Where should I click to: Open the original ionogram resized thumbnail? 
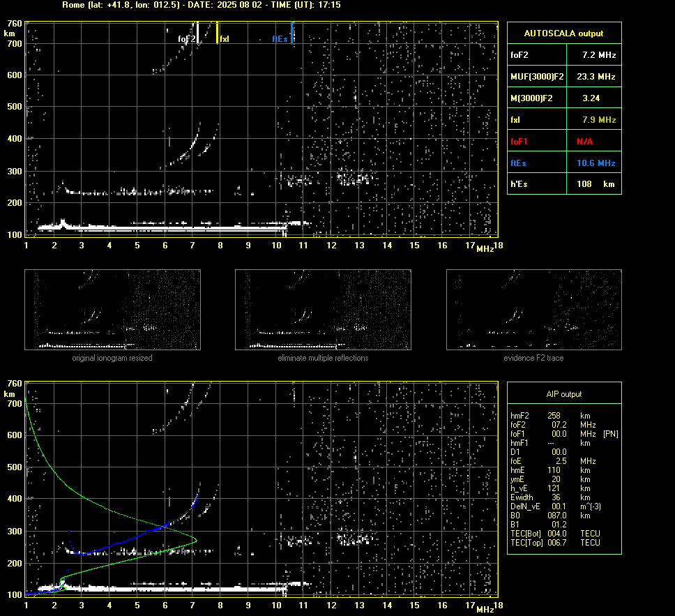[112, 310]
